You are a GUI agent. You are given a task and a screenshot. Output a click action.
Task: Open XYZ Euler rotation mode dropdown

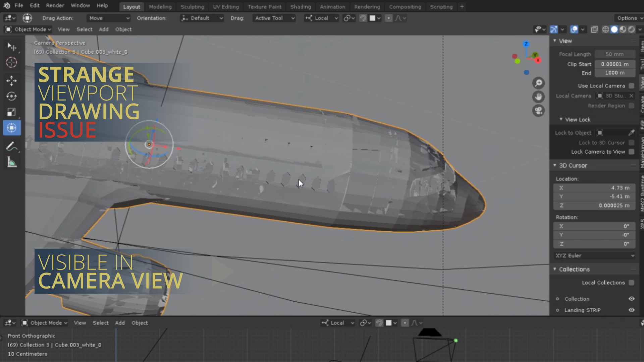[x=594, y=256]
